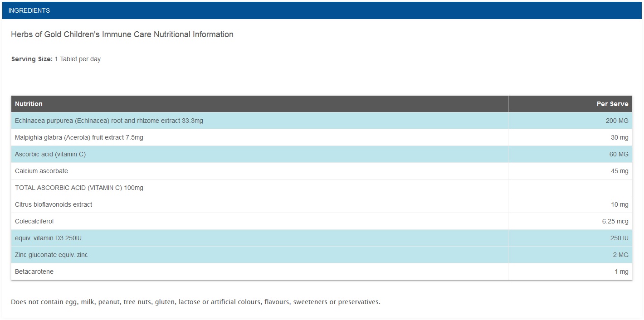Select the 'Ascorbic acid (vitamin C)' row

coord(322,154)
